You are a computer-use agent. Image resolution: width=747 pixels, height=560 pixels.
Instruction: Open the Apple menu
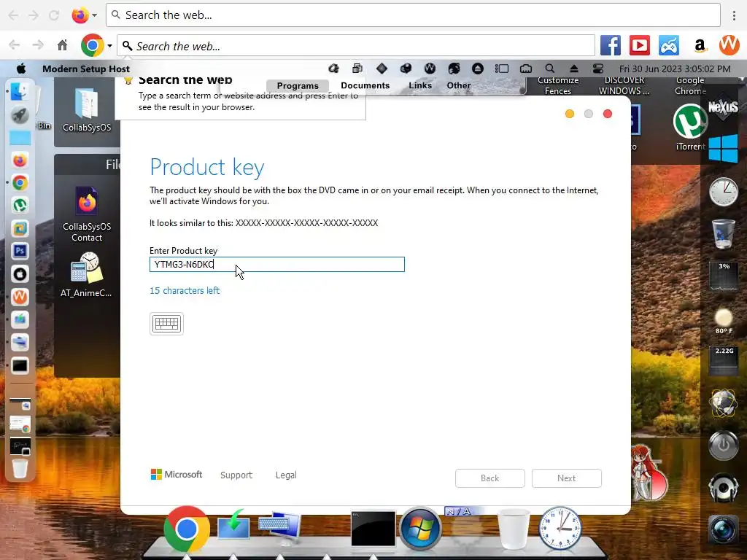pyautogui.click(x=21, y=69)
